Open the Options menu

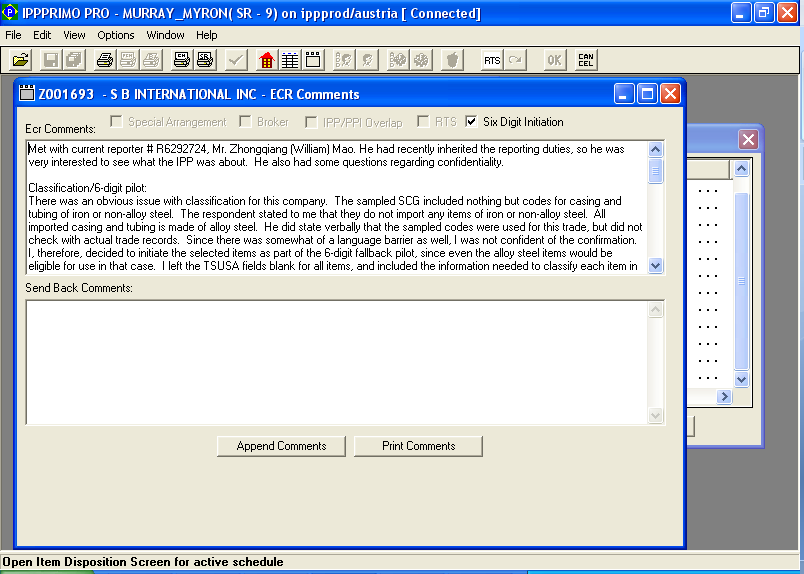coord(116,35)
